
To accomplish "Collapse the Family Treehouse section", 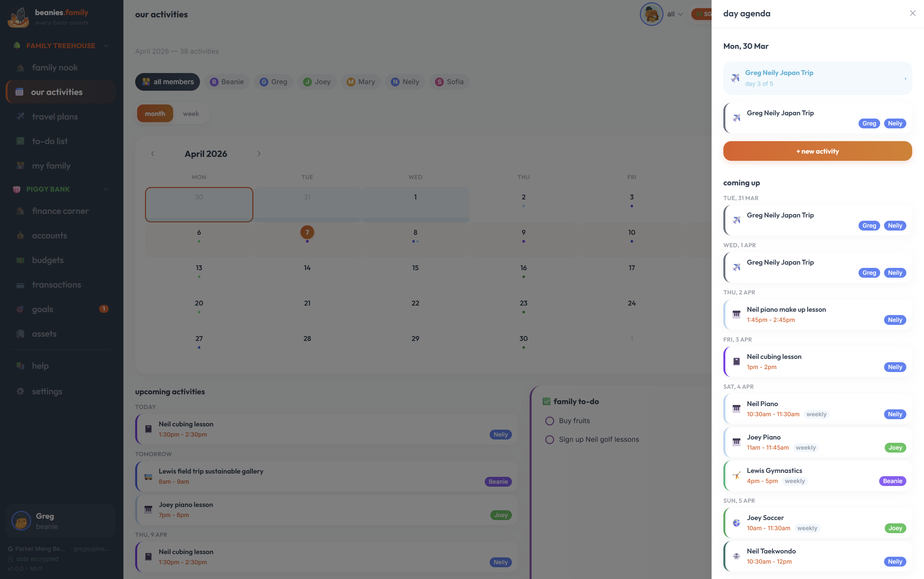I will [x=106, y=46].
